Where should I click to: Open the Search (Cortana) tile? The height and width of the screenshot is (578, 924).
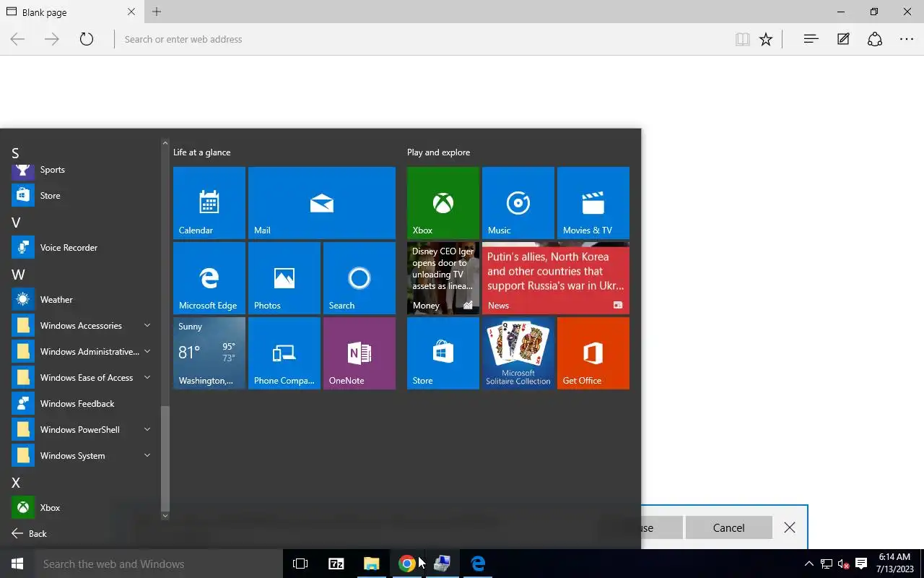click(359, 278)
